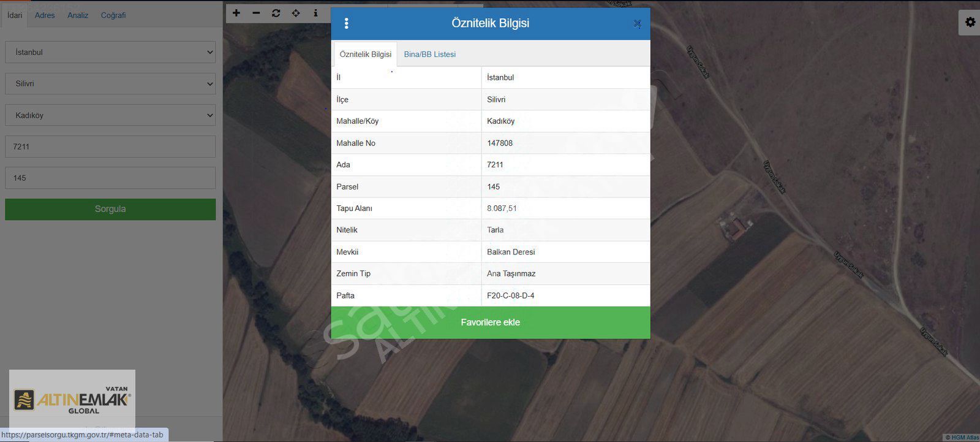Click the zoom out minus icon

pyautogui.click(x=256, y=13)
